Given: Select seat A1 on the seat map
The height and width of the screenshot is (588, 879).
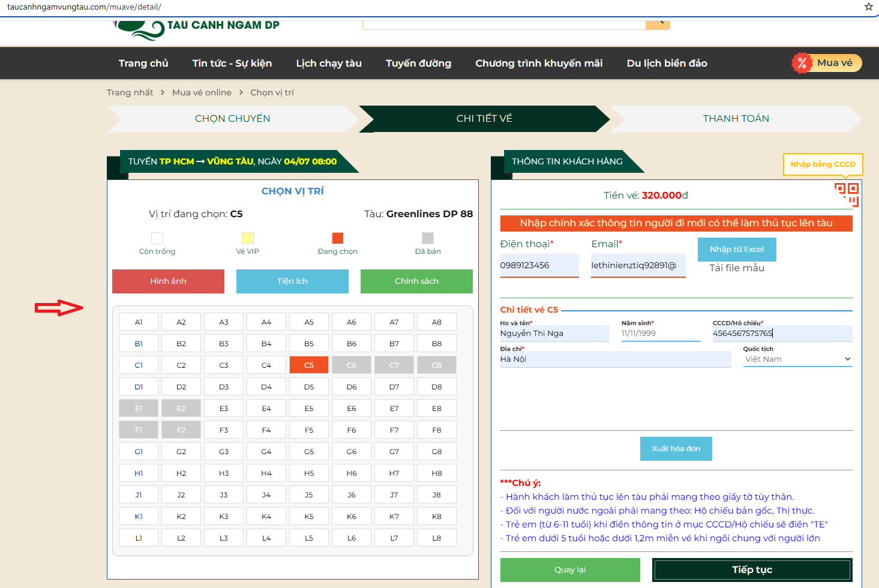Looking at the screenshot, I should click(x=139, y=322).
